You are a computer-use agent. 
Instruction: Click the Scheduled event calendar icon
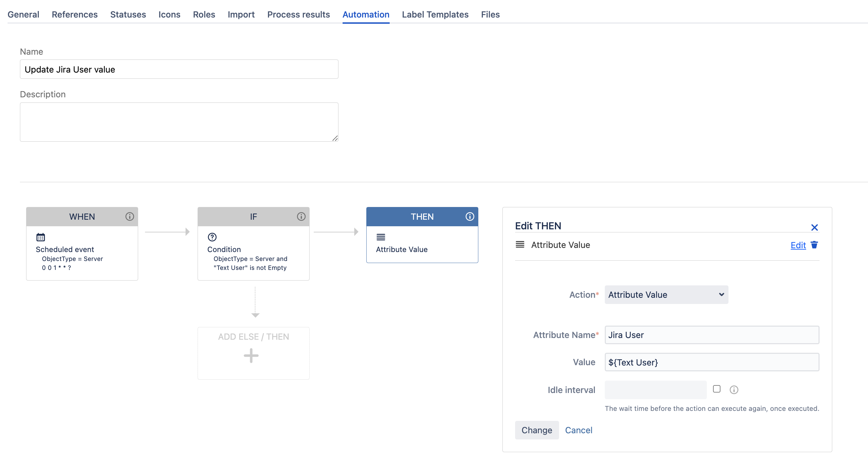click(x=41, y=237)
